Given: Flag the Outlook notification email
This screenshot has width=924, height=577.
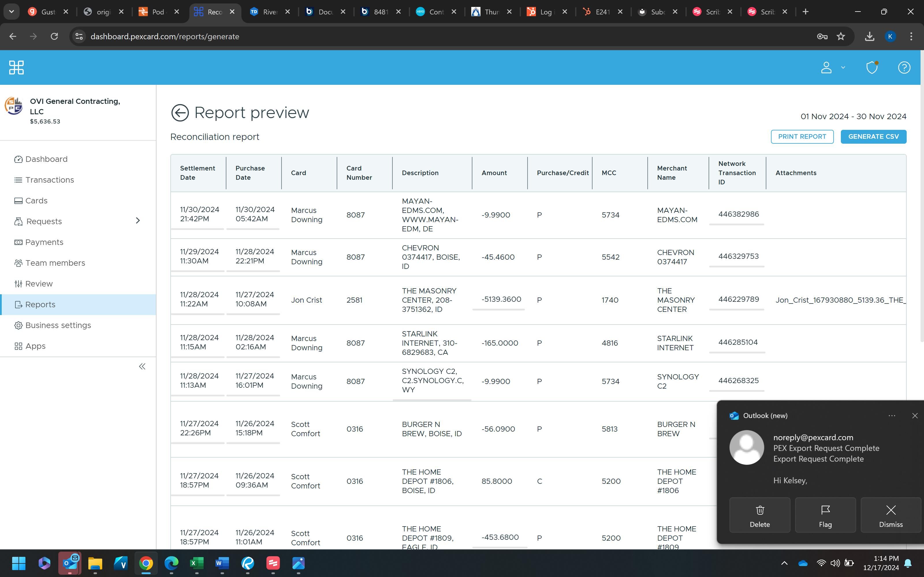Looking at the screenshot, I should pyautogui.click(x=825, y=515).
